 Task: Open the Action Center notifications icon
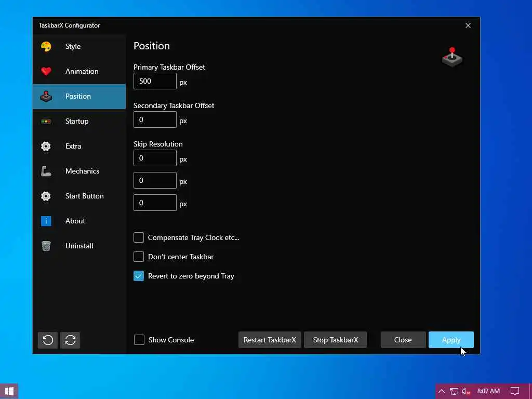tap(515, 391)
